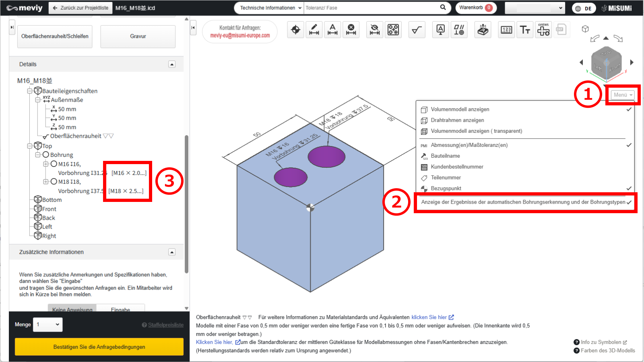The image size is (644, 362).
Task: Select the datum origin crosshair tool
Action: click(x=295, y=30)
